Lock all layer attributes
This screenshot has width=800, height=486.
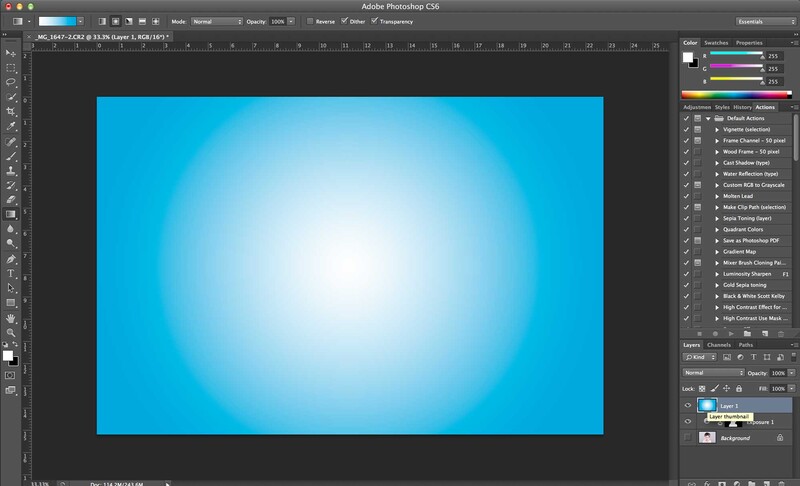coord(739,389)
